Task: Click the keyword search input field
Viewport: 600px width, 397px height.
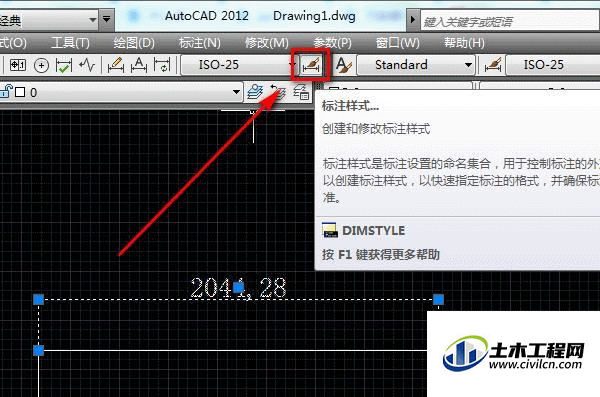Action: 510,21
